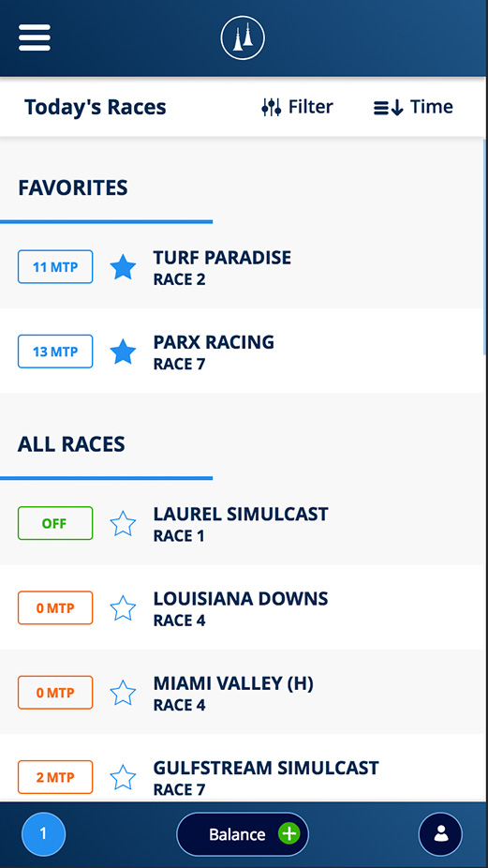The width and height of the screenshot is (488, 868).
Task: Open Parx Racing Race 7
Action: 244,351
